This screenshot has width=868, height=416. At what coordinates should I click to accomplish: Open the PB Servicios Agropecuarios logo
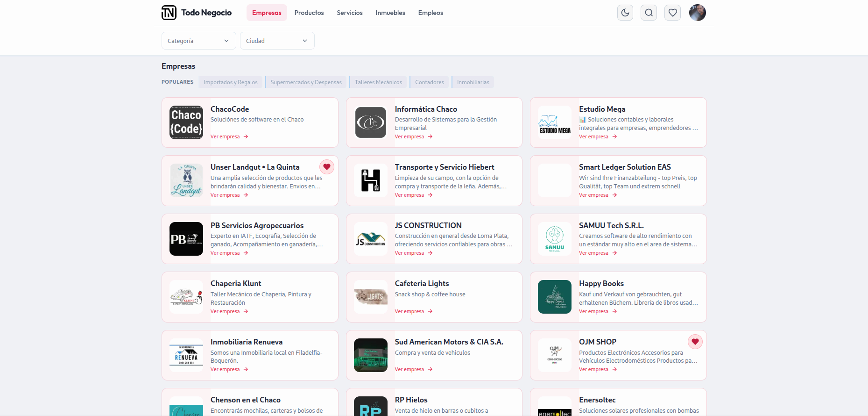[186, 239]
